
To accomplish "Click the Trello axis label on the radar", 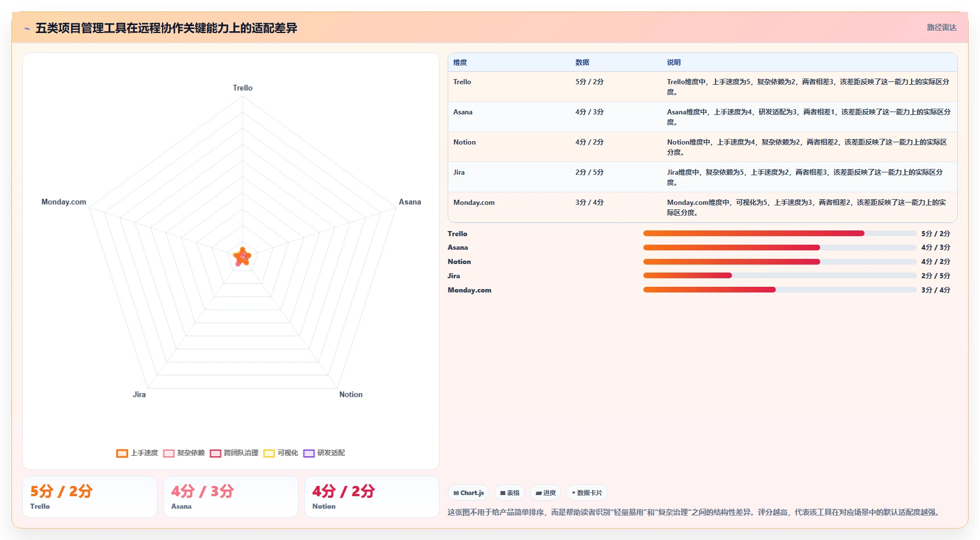I will pyautogui.click(x=242, y=88).
